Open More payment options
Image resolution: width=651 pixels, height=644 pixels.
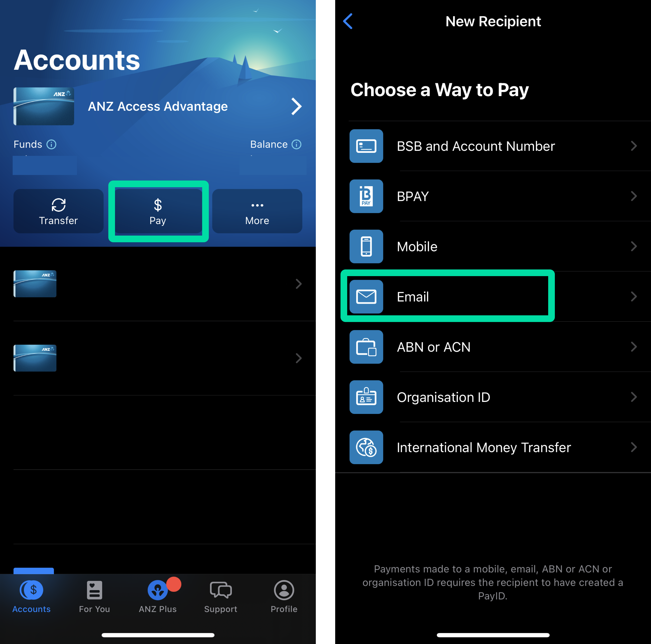257,211
